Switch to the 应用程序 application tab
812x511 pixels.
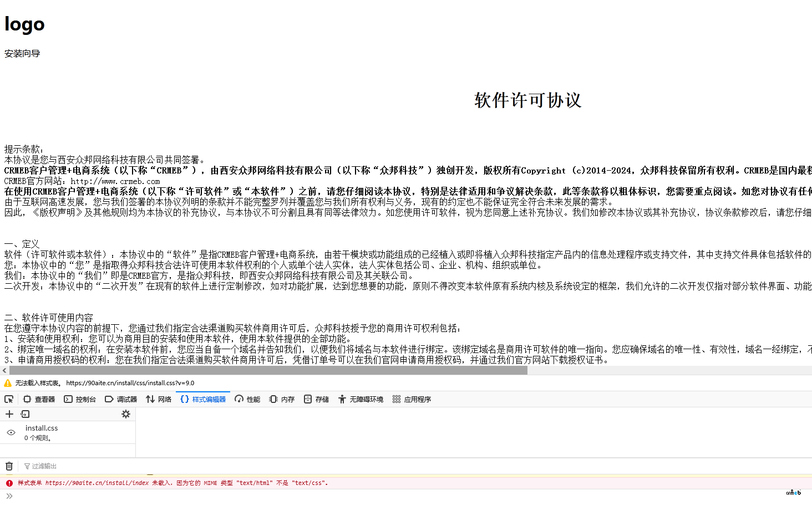click(x=412, y=399)
